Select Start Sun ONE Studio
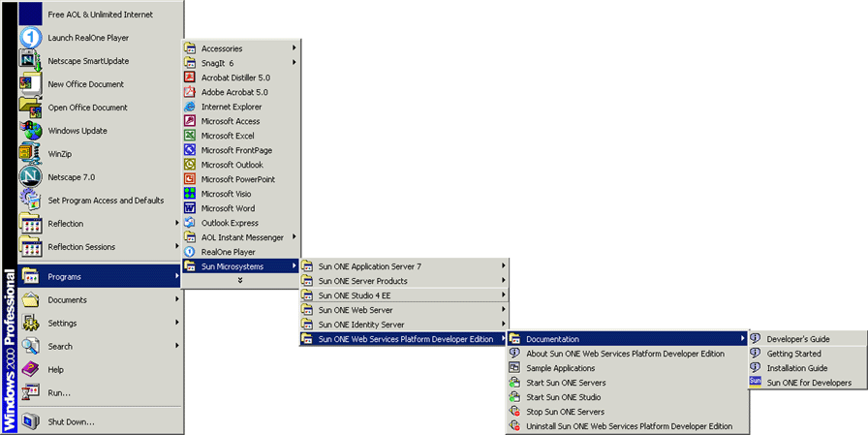This screenshot has height=435, width=868. [628, 397]
